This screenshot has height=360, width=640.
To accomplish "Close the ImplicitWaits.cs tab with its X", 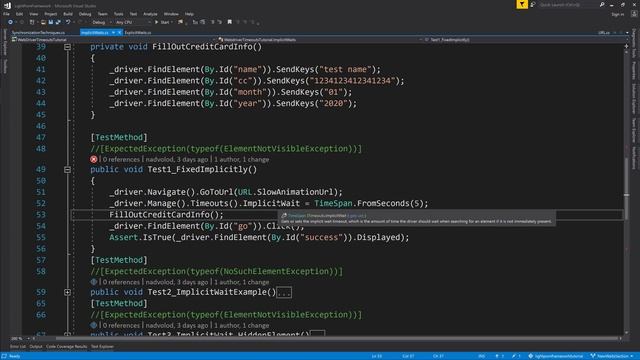I will coord(119,32).
